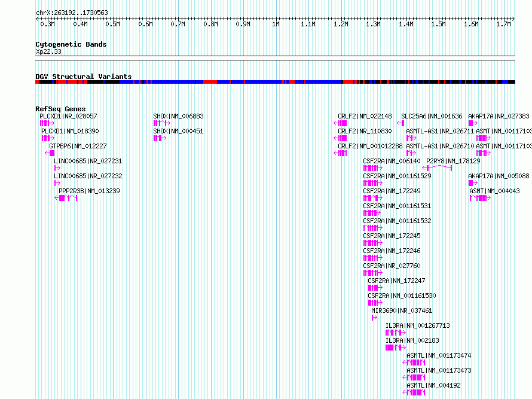Click CSF2RA|NM_172245 label
Image resolution: width=532 pixels, height=399 pixels.
click(392, 236)
